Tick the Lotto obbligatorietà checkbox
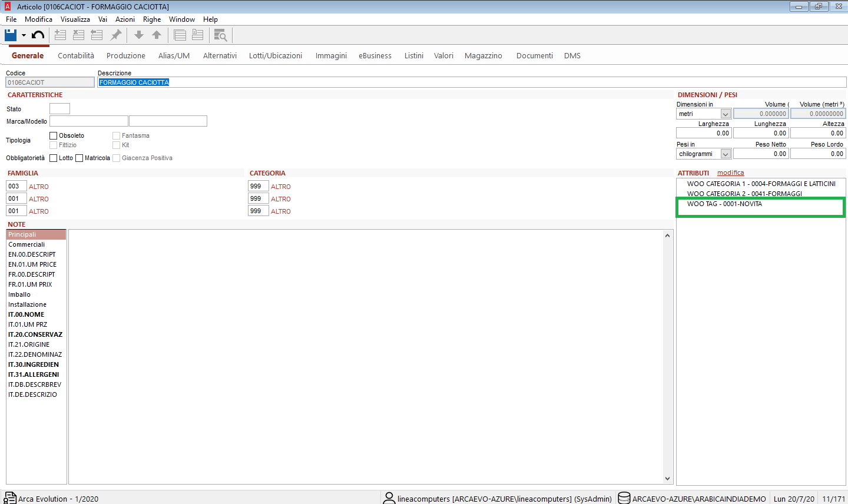The width and height of the screenshot is (848, 504). tap(54, 158)
